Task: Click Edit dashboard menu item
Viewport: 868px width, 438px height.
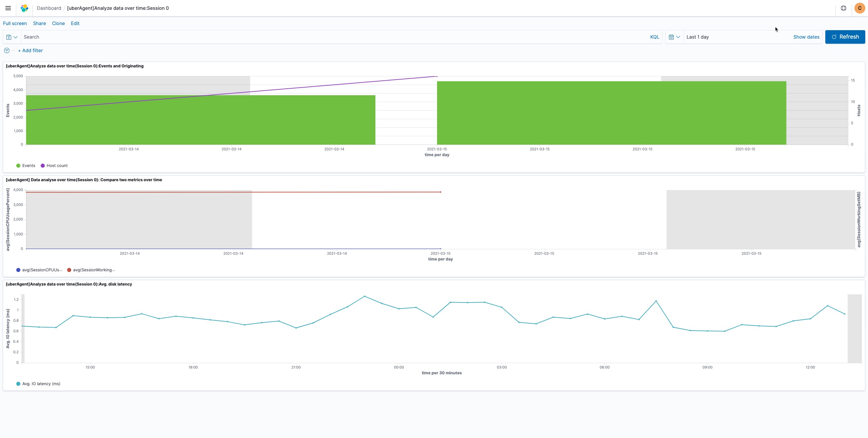Action: coord(75,23)
